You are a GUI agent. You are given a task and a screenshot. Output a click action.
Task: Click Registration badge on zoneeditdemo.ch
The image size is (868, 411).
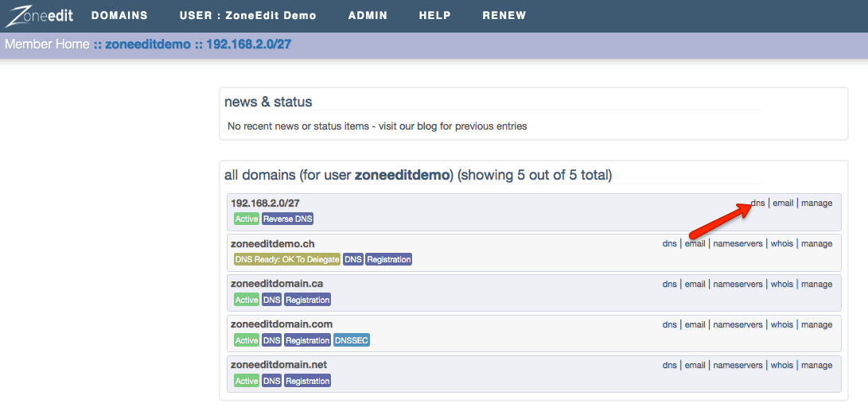point(388,259)
